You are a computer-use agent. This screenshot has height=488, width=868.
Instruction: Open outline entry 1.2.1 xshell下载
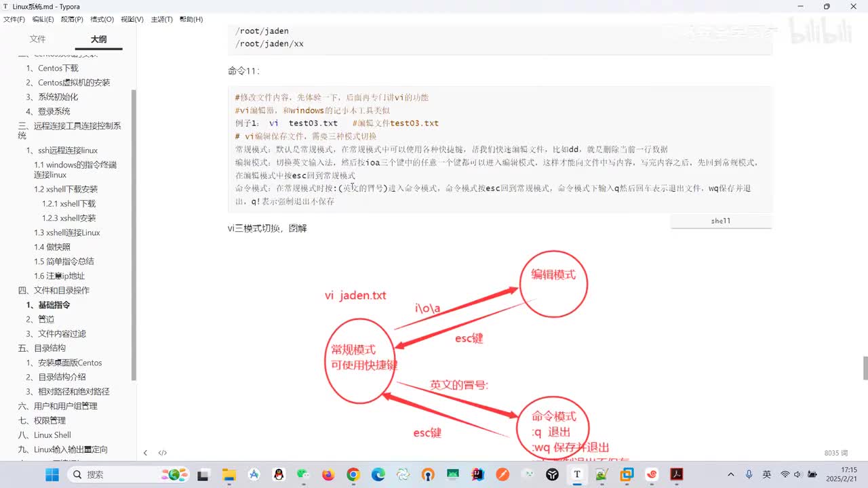tap(68, 203)
